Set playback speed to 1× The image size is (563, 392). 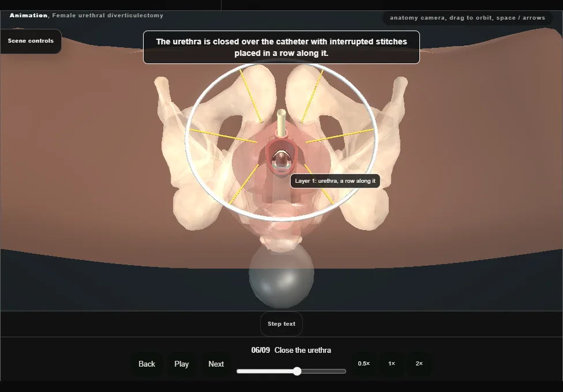point(392,364)
